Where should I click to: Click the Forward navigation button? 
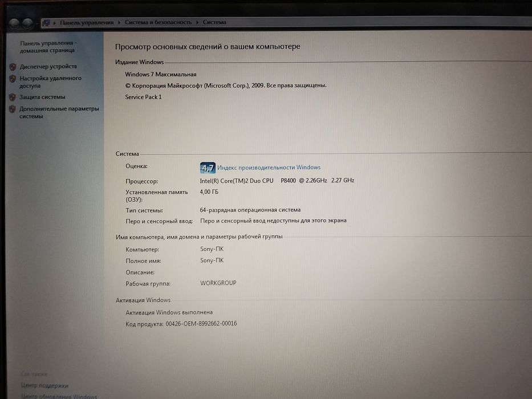point(28,23)
